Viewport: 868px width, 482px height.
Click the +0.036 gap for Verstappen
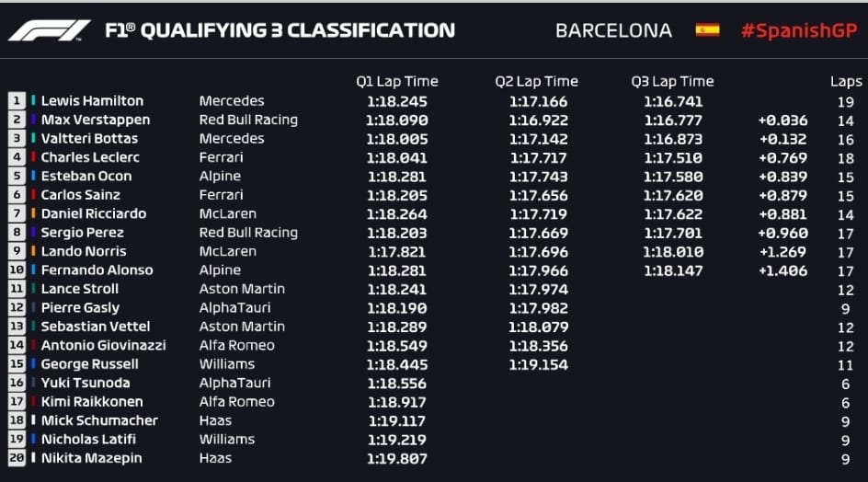click(782, 120)
